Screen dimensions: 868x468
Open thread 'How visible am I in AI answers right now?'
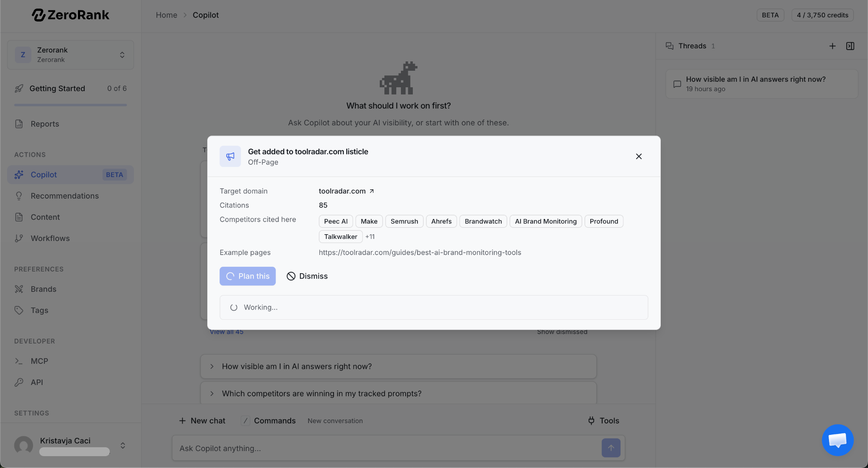click(x=762, y=84)
